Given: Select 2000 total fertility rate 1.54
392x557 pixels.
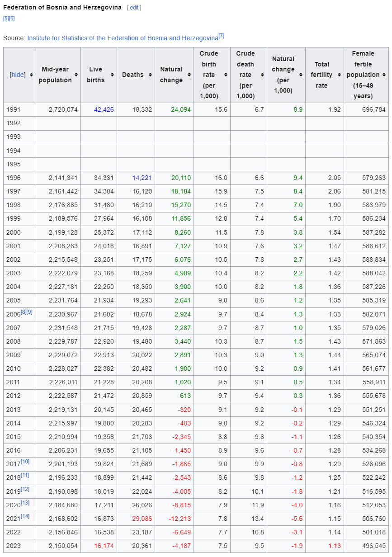Looking at the screenshot, I should click(335, 232).
